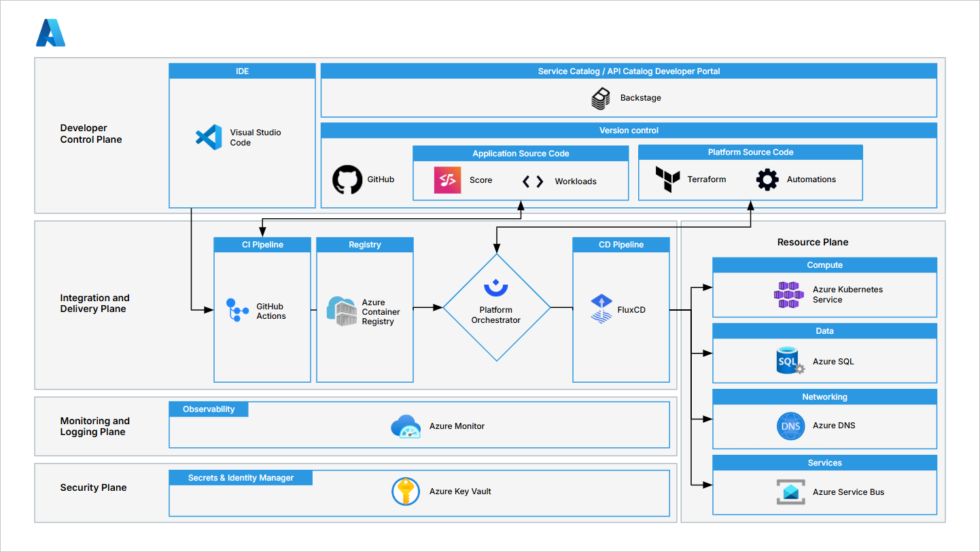Click the Terraform text label
This screenshot has height=552, width=980.
pos(707,179)
